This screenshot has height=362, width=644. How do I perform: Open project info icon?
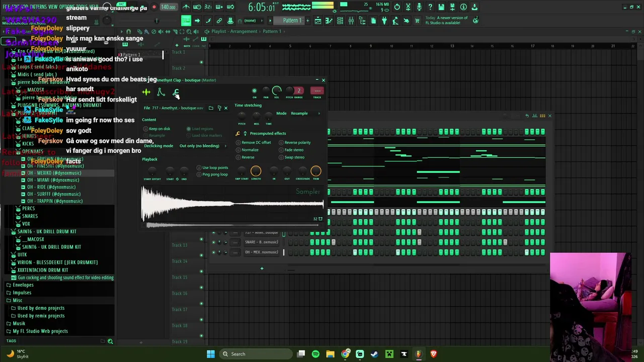463,7
